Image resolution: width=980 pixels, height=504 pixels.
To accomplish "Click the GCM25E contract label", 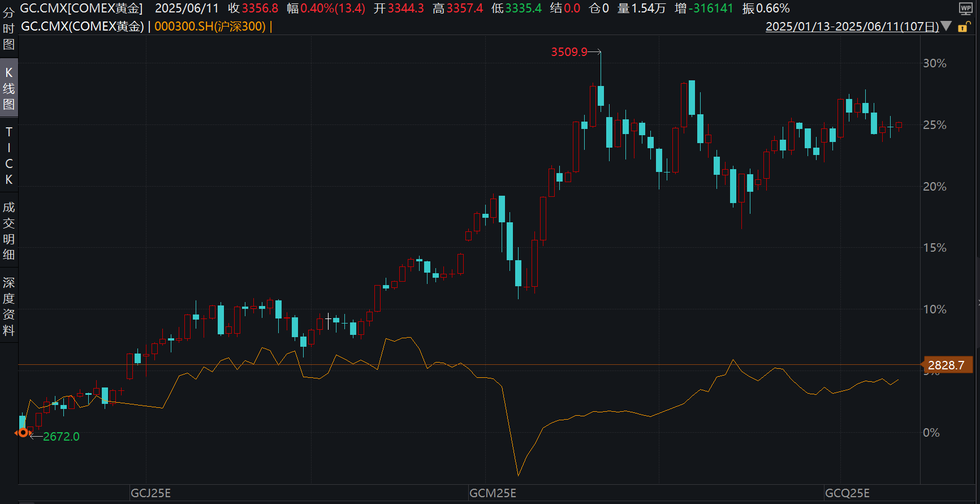I will (x=493, y=493).
